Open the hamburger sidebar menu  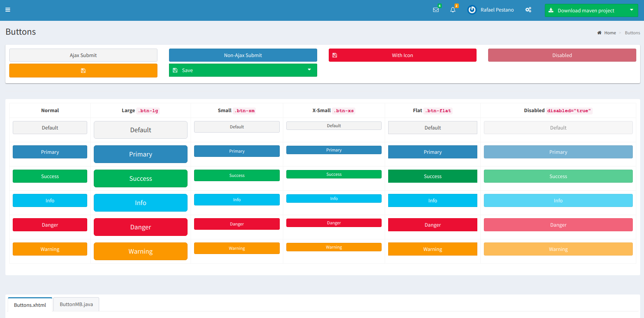(x=8, y=10)
